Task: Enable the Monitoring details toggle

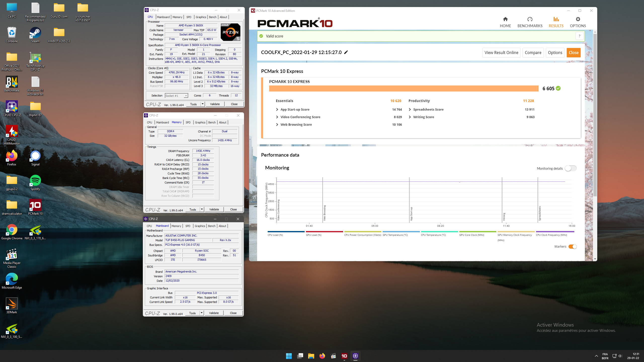Action: tap(571, 168)
